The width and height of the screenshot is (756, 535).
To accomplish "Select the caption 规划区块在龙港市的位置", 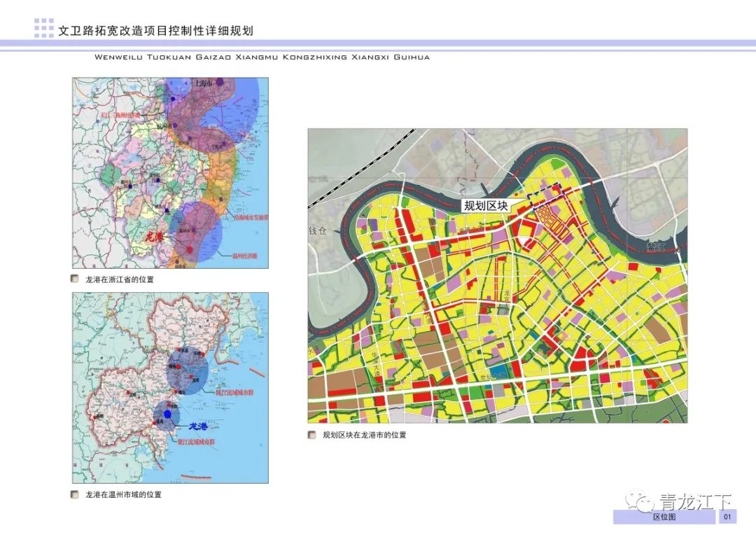I will [x=365, y=435].
